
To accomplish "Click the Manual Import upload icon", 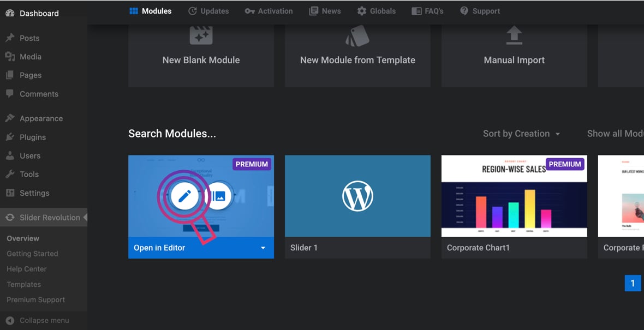I will 514,35.
